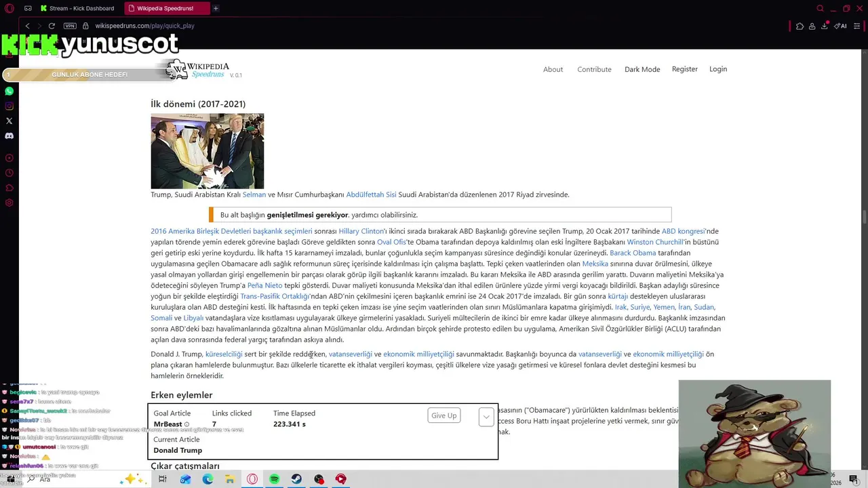Go back with the browser back arrow
868x488 pixels.
click(27, 26)
